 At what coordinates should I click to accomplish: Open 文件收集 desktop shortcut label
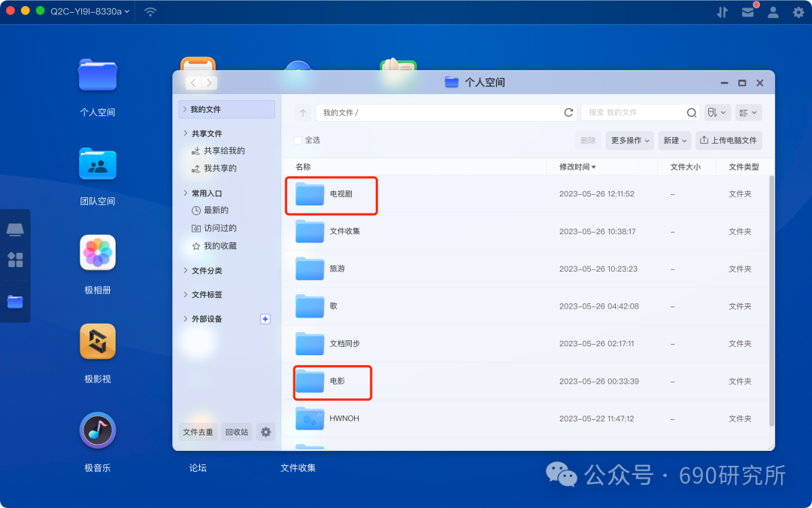[x=298, y=467]
